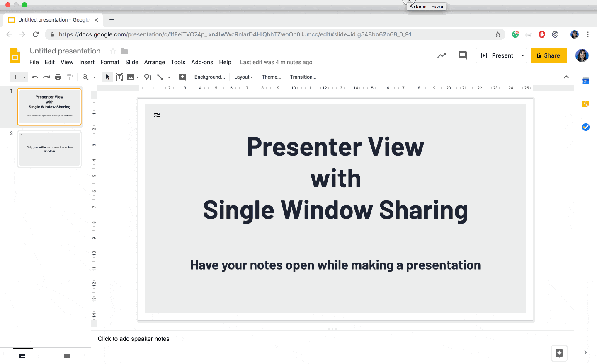Open the Arrange menu

(x=155, y=62)
